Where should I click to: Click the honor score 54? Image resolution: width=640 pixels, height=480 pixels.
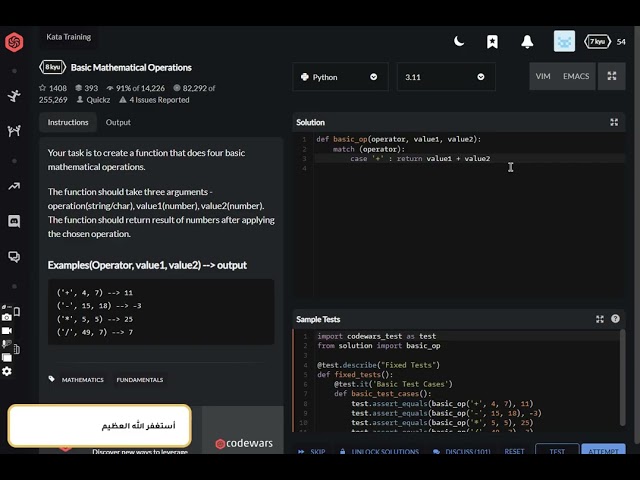pos(621,42)
